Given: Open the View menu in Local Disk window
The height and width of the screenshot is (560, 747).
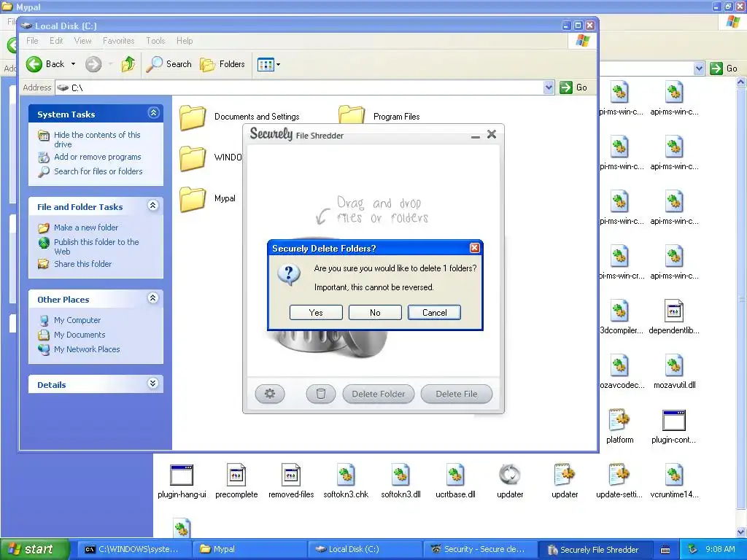Looking at the screenshot, I should coord(82,41).
